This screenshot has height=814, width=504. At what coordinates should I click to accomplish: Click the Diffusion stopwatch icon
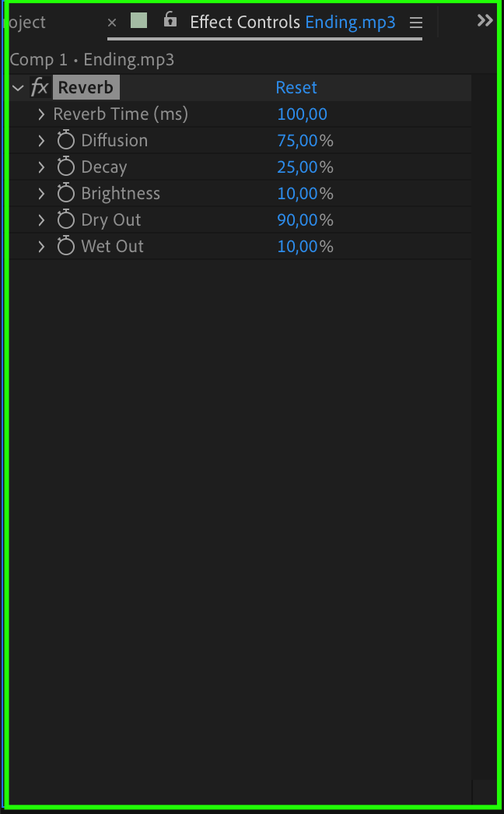66,141
